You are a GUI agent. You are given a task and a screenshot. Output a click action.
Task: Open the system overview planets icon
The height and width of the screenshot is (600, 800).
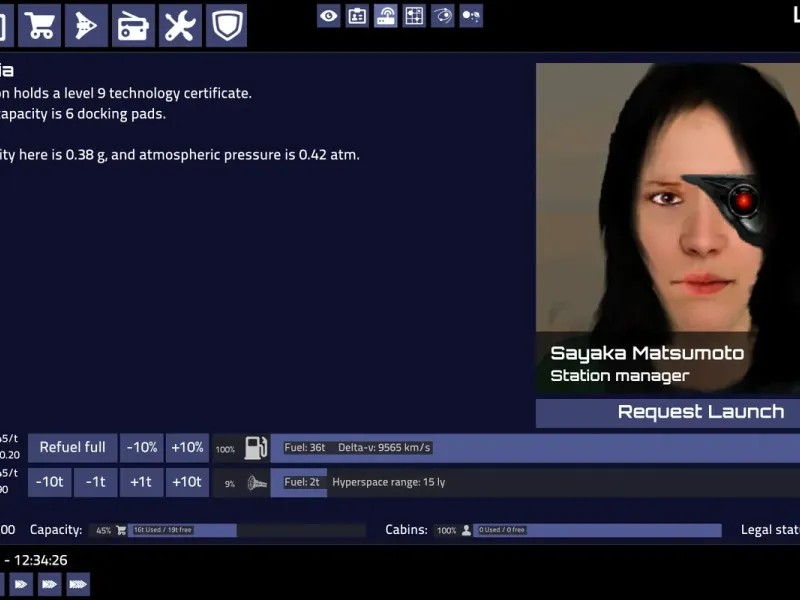coord(471,16)
